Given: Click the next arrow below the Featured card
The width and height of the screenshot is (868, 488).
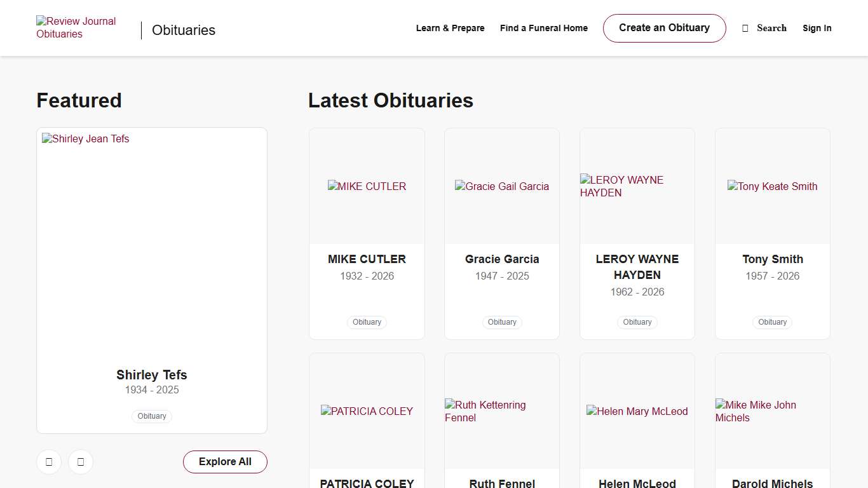Looking at the screenshot, I should point(81,462).
